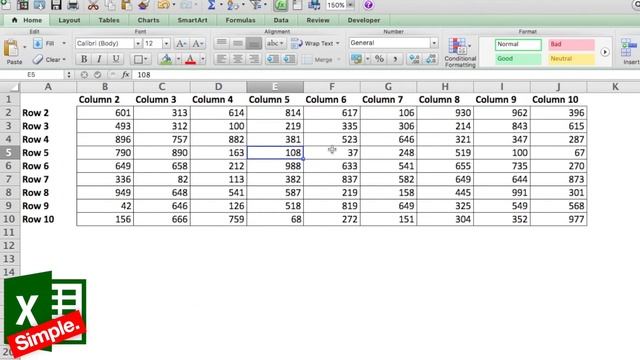640x360 pixels.
Task: Toggle align text left
Action: (221, 59)
